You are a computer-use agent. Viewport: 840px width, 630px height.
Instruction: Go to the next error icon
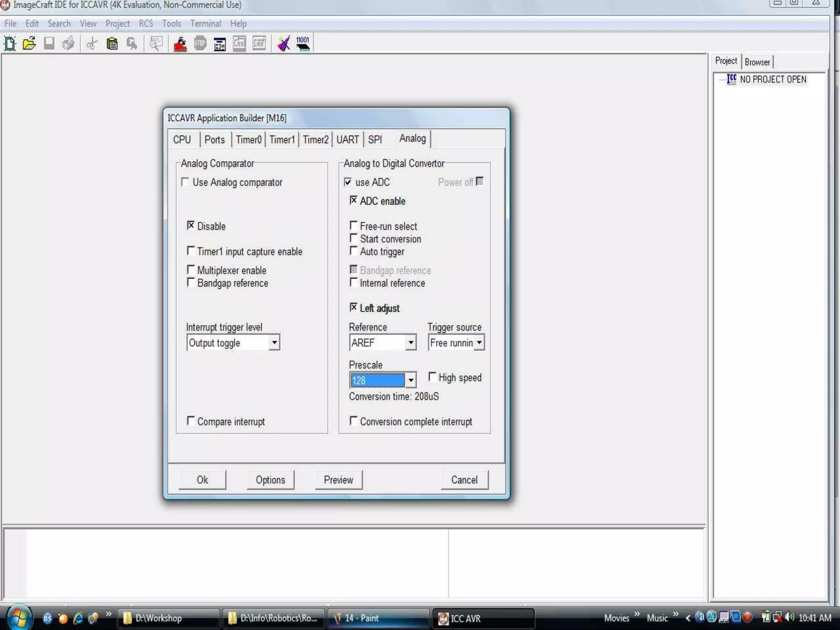[259, 43]
